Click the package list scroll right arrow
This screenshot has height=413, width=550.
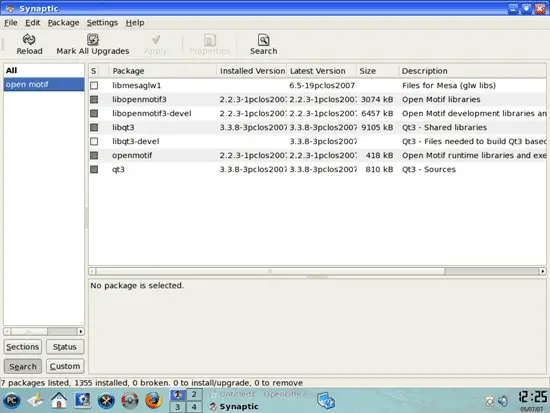coord(543,271)
